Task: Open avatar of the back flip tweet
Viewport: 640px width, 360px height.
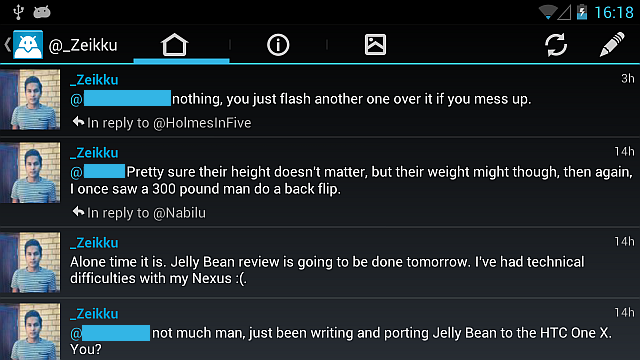Action: [x=30, y=173]
